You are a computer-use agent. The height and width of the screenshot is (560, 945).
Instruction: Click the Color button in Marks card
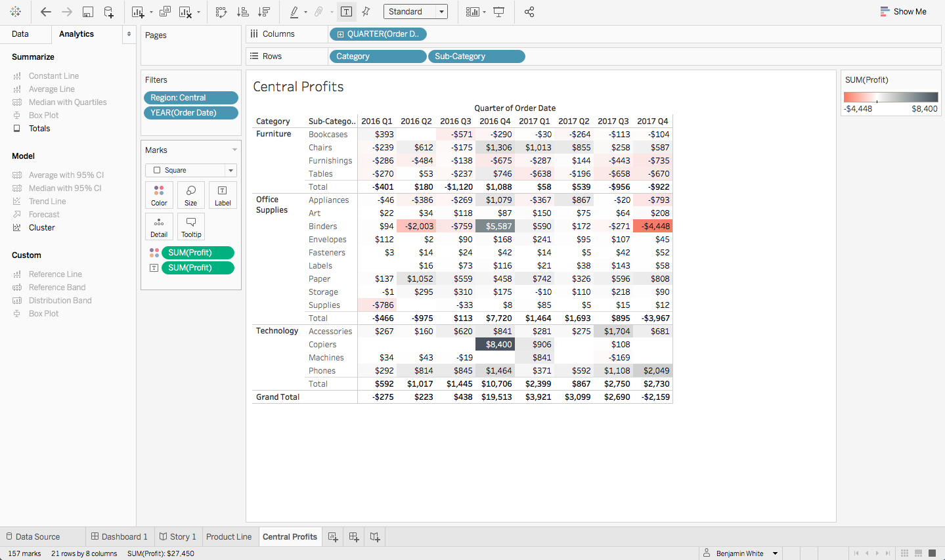pos(159,195)
